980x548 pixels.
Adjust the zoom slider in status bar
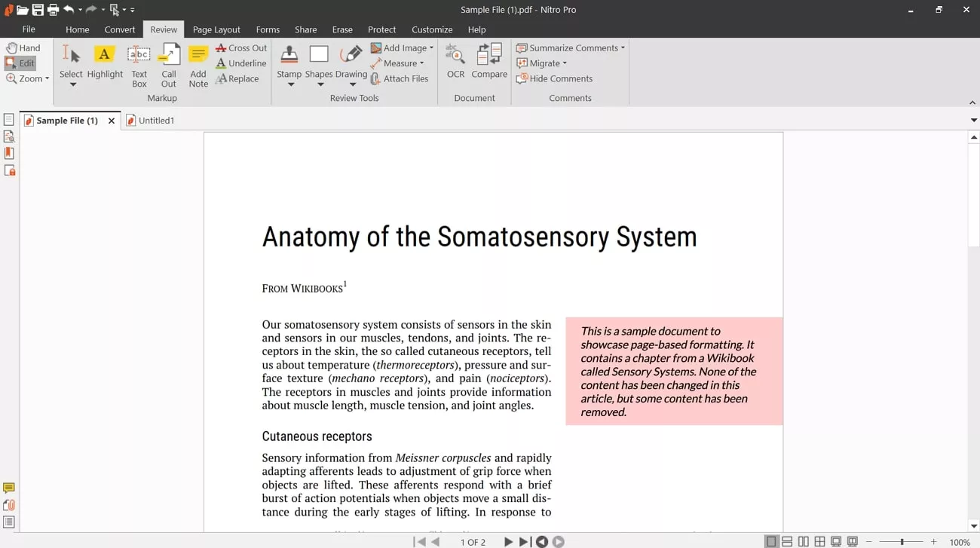902,542
